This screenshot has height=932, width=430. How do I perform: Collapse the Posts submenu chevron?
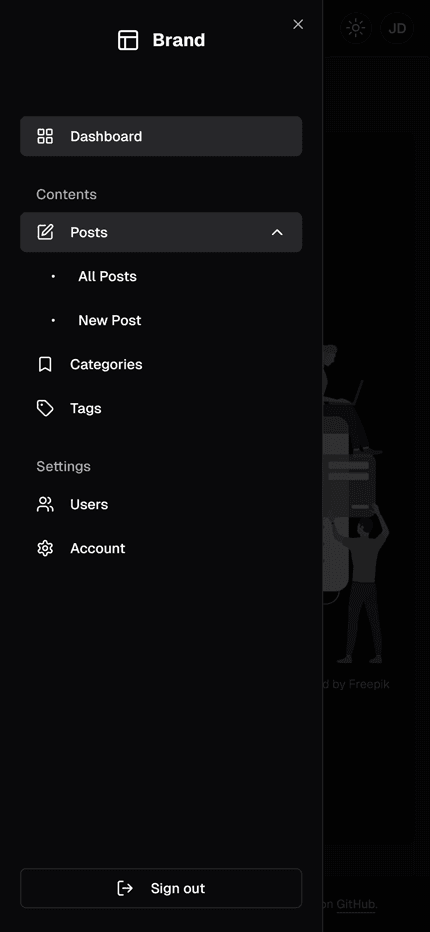coord(277,232)
